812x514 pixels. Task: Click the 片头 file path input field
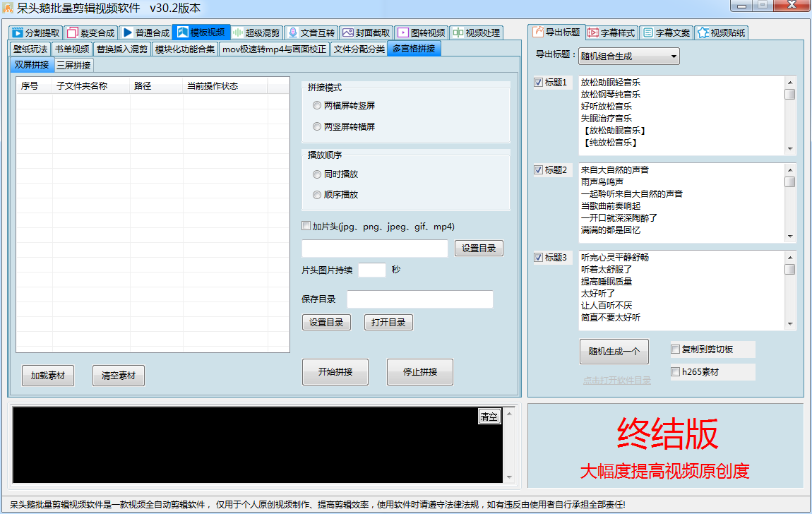(375, 249)
